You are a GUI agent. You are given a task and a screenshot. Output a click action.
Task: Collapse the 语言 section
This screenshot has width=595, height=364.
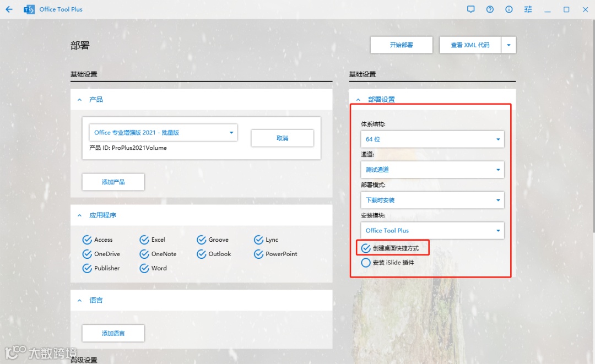(x=79, y=300)
